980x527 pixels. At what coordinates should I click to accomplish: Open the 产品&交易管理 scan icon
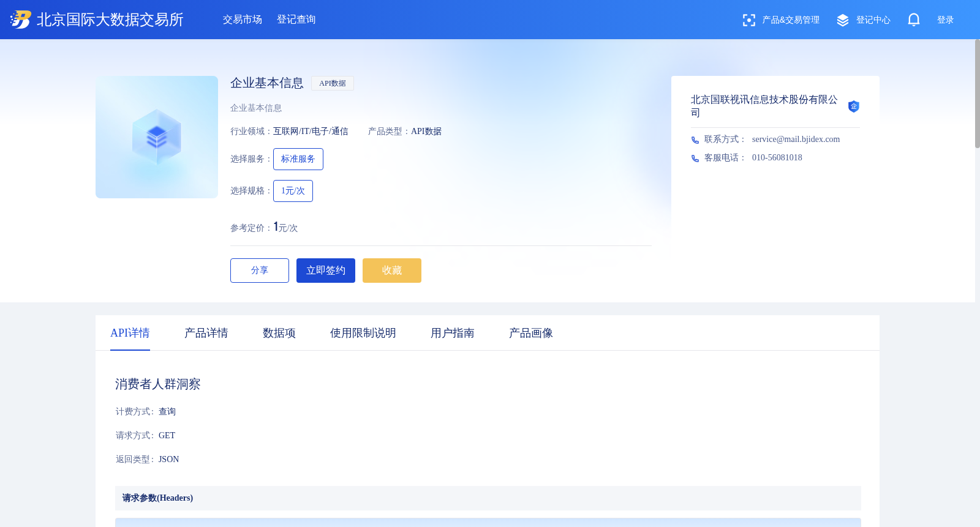[x=748, y=20]
